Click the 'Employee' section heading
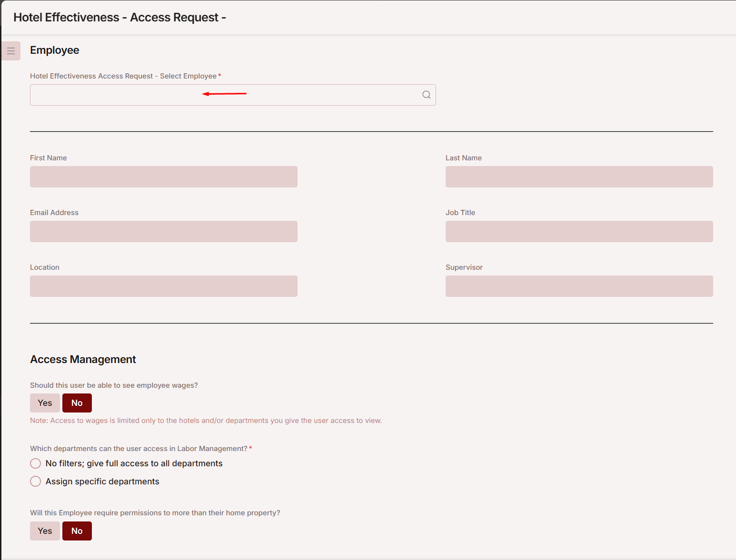736x560 pixels. (55, 50)
